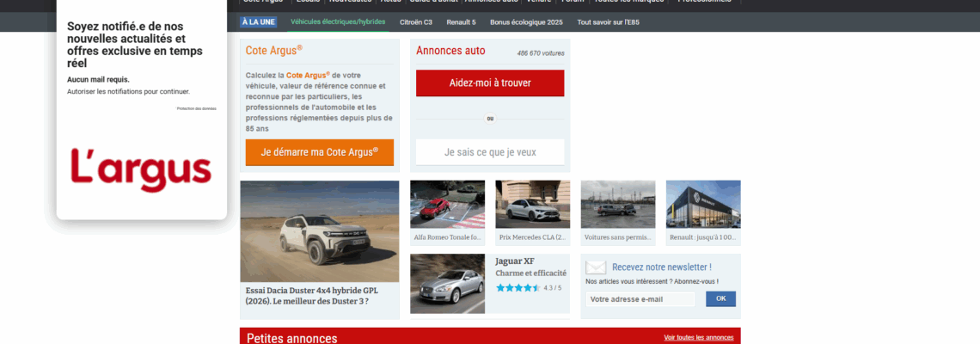Go to the Renault 5 topic

pyautogui.click(x=461, y=21)
